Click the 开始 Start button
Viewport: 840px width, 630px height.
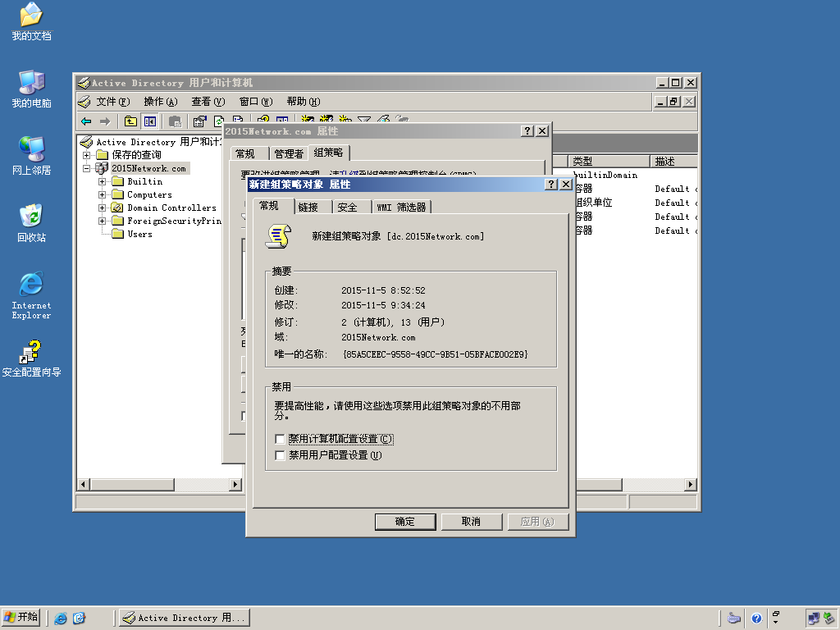[x=21, y=617]
